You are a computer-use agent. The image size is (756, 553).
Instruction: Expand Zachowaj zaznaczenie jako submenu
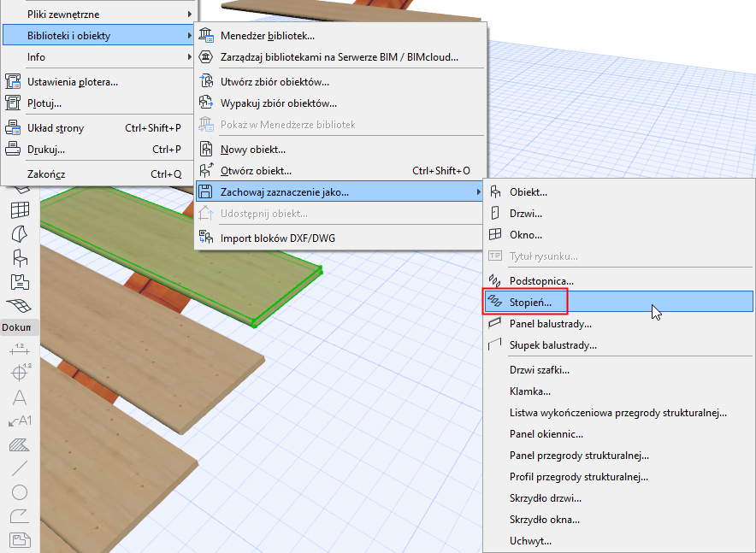pyautogui.click(x=340, y=192)
